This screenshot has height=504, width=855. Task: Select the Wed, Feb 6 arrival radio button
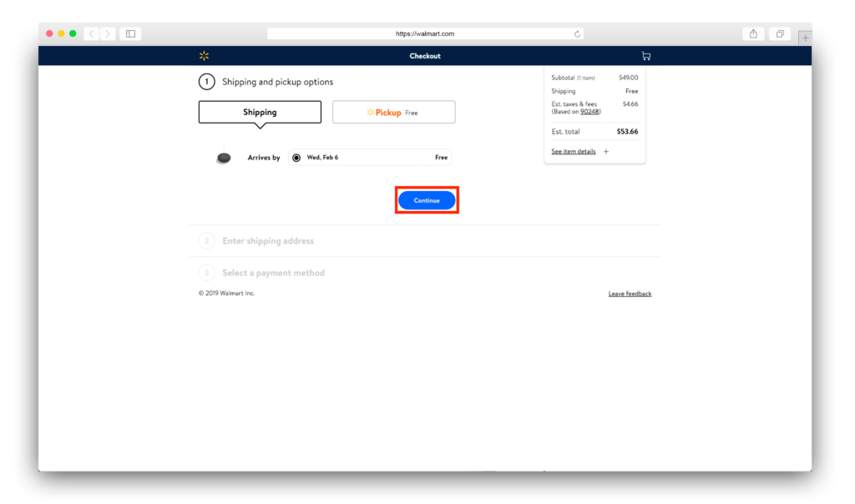[296, 158]
